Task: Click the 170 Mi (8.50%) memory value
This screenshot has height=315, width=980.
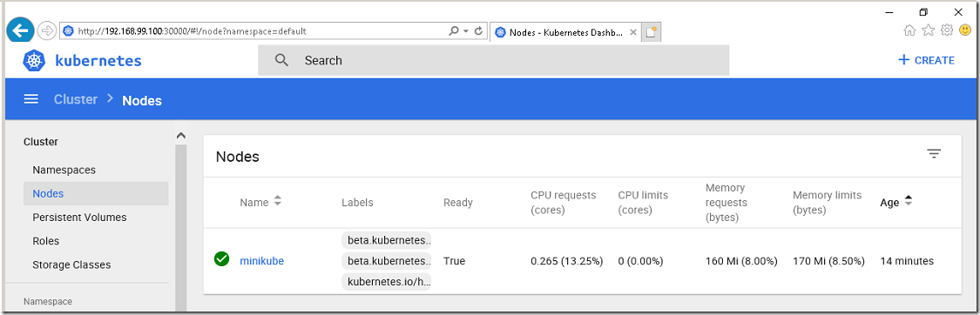Action: pos(828,261)
